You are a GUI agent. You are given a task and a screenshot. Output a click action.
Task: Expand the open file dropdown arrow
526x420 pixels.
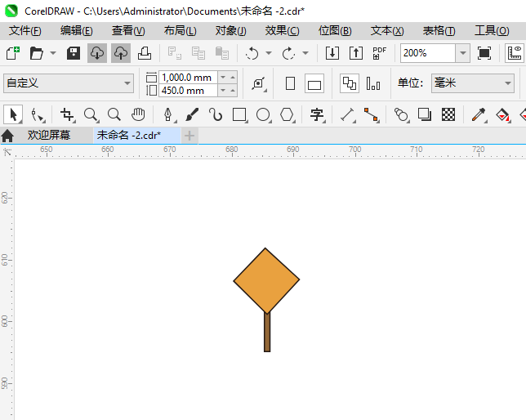click(53, 53)
